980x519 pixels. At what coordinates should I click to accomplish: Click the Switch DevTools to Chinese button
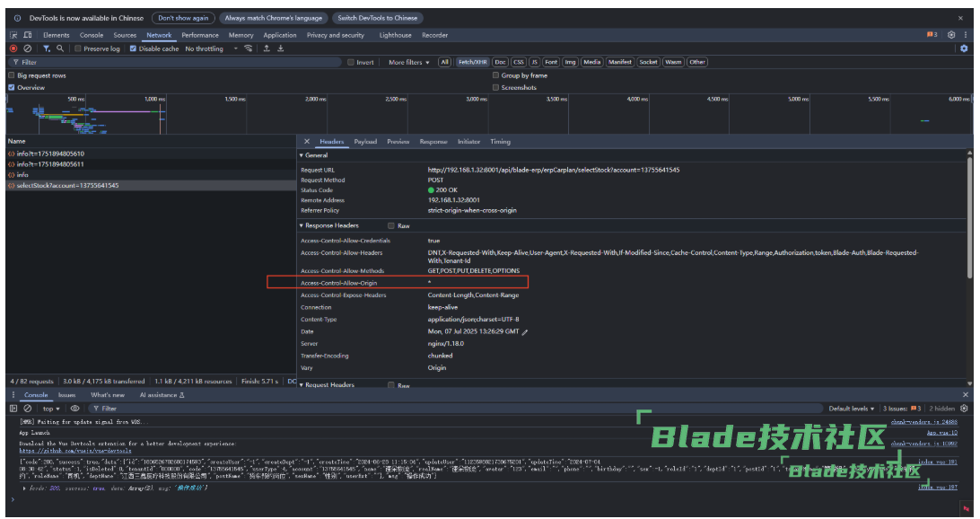coord(378,18)
